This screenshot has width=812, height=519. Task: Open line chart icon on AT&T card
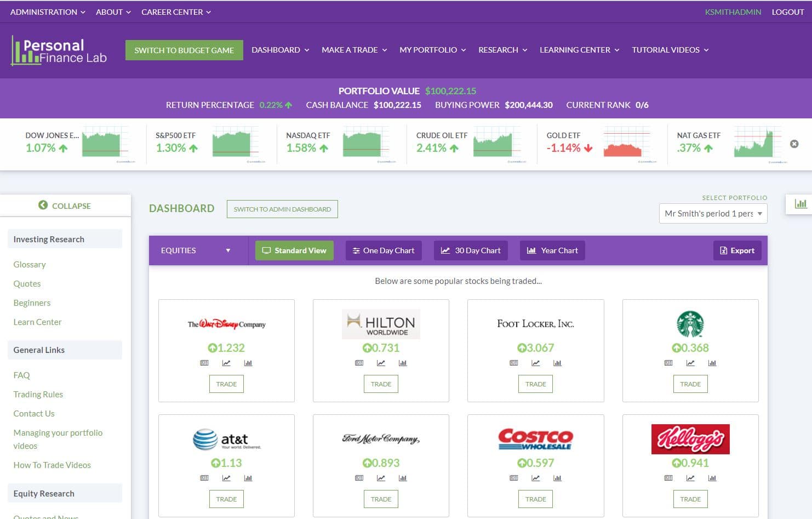(x=226, y=478)
